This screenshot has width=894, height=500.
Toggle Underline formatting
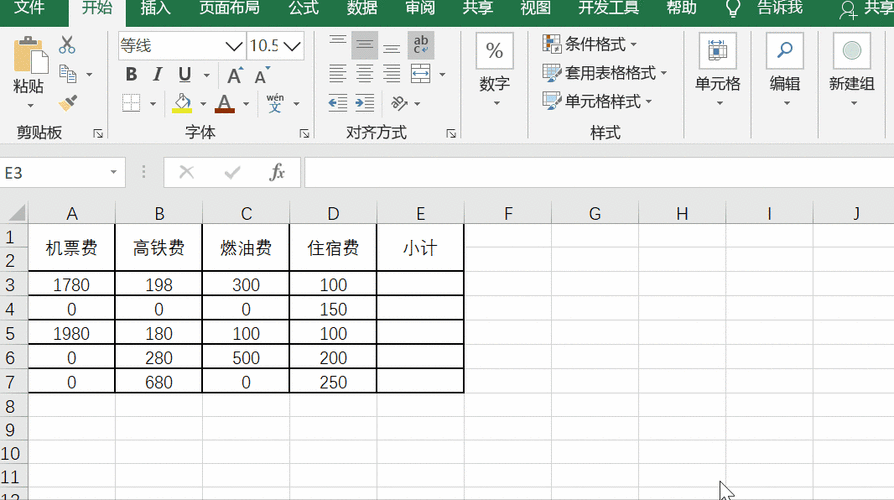(x=184, y=75)
